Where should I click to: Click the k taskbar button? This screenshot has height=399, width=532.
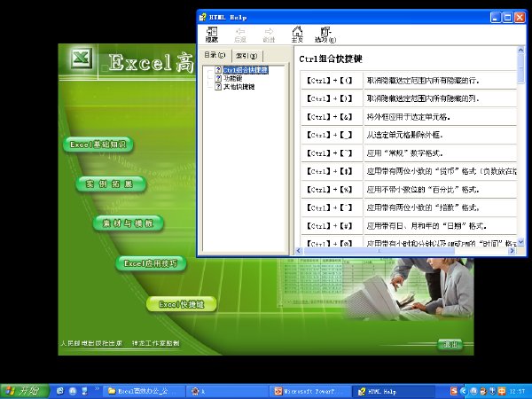(227, 391)
